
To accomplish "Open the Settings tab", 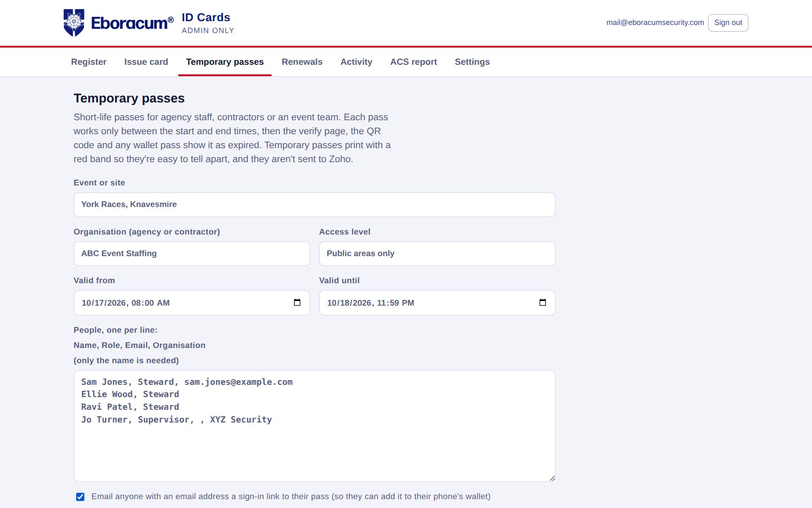I will pos(472,62).
